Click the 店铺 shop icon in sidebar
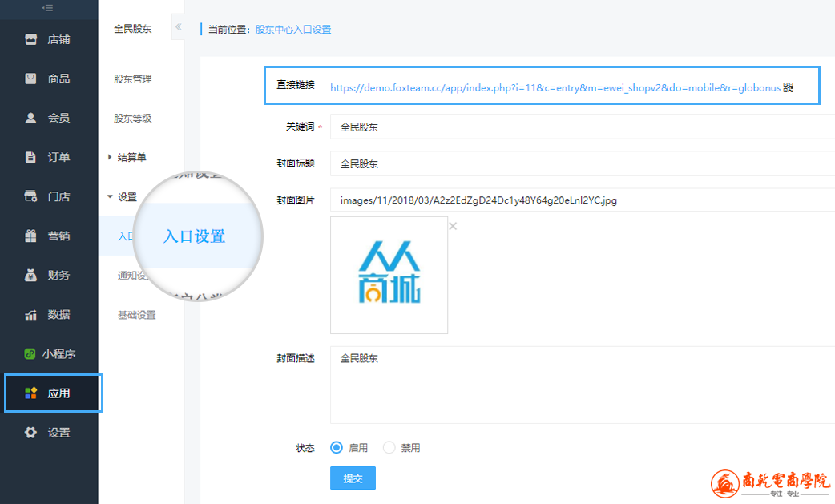835x504 pixels. click(31, 39)
